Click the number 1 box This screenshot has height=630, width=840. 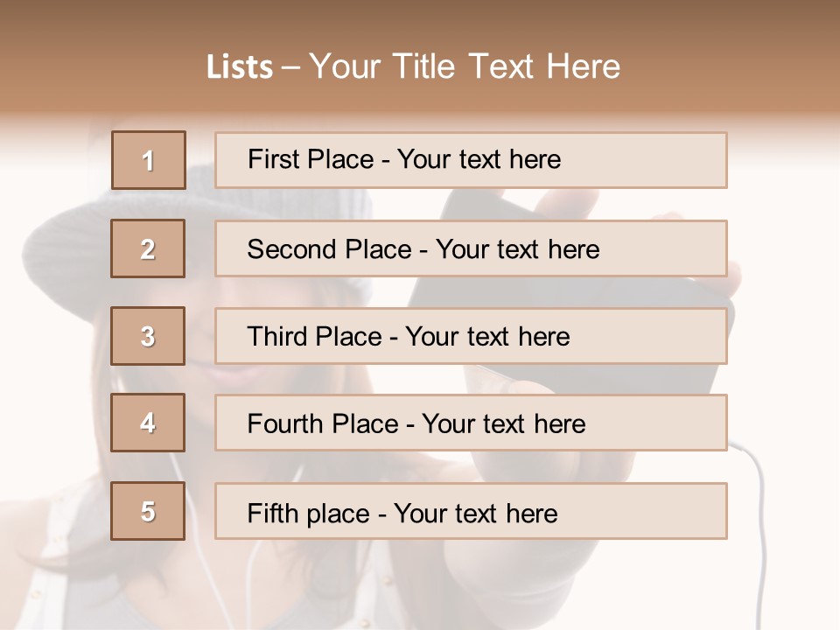149,160
